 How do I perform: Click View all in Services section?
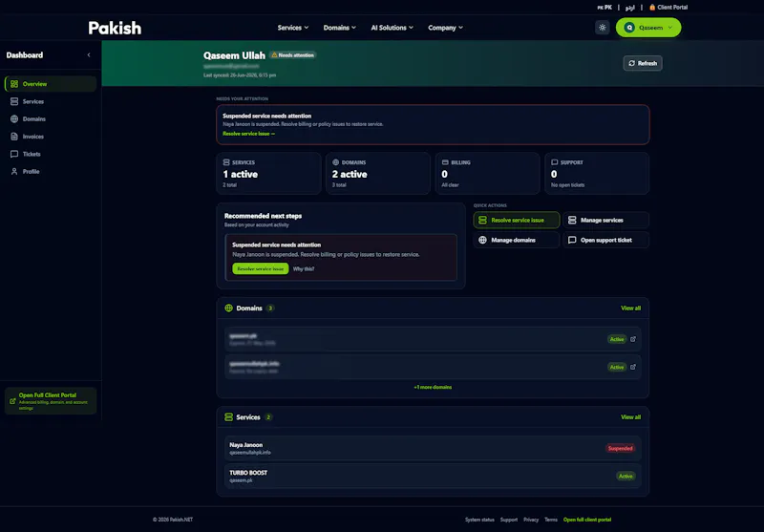point(630,417)
